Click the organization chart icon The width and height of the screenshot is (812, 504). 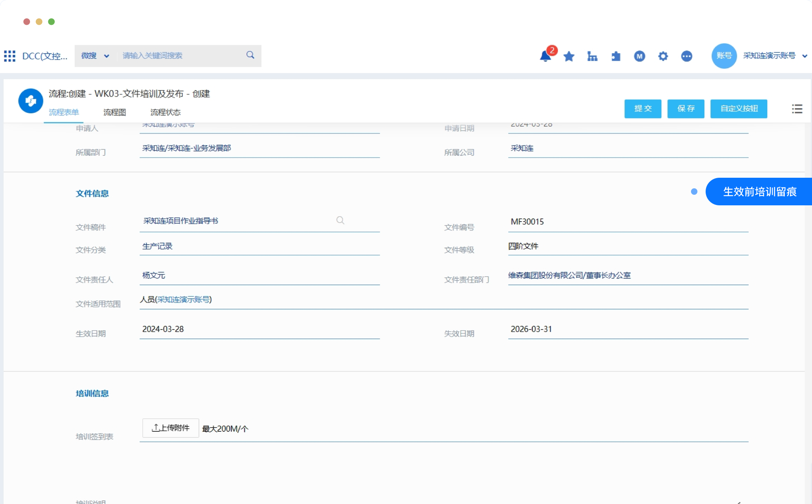click(x=592, y=56)
